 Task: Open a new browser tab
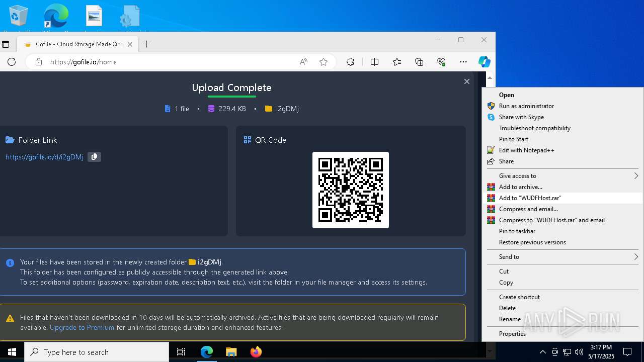(146, 44)
